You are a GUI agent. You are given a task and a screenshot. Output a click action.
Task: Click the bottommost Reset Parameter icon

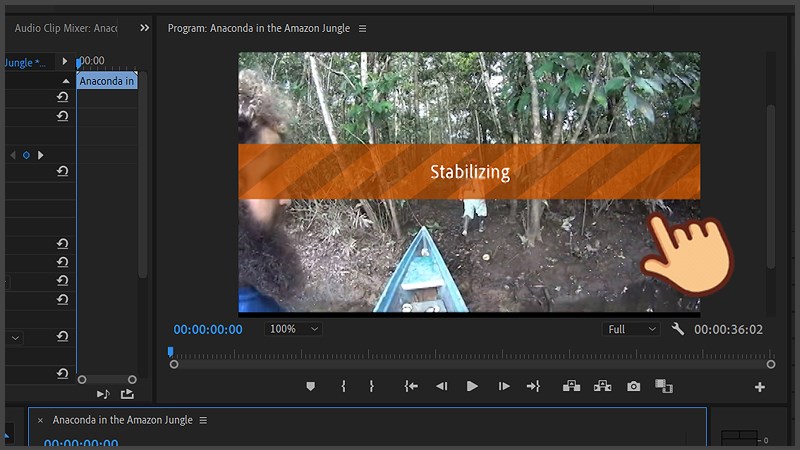(x=62, y=373)
